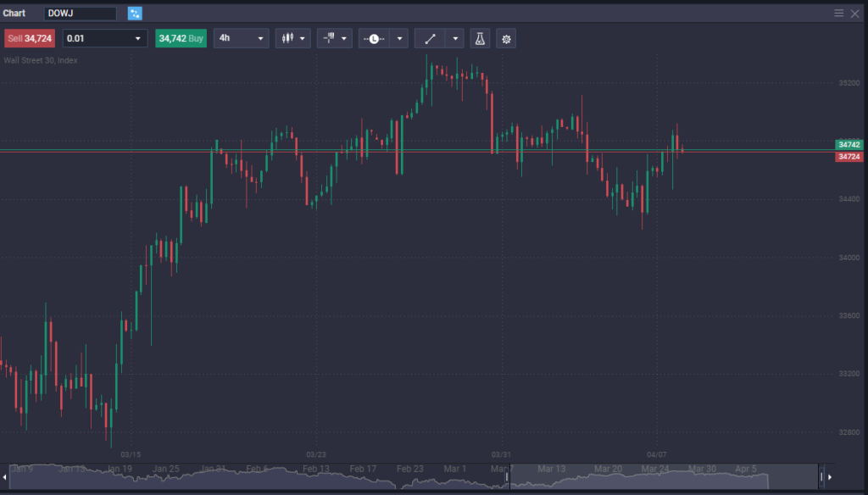
Task: Click the 34742 price label on right axis
Action: [x=849, y=145]
